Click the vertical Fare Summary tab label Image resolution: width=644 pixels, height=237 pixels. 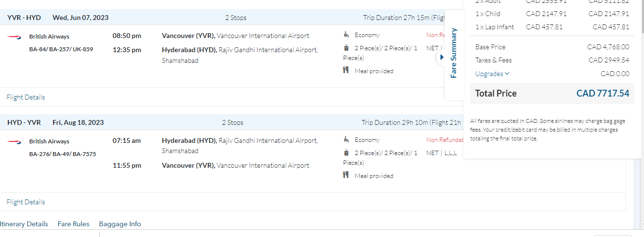tap(454, 53)
